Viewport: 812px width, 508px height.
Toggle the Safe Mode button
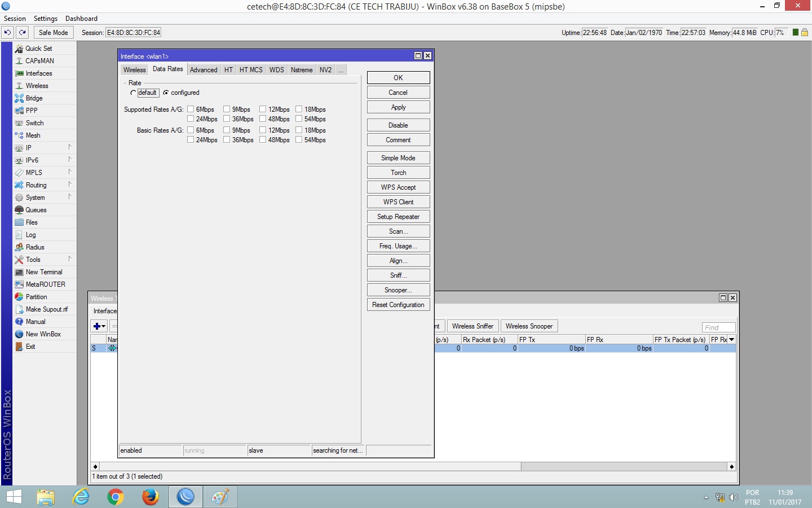[x=53, y=32]
